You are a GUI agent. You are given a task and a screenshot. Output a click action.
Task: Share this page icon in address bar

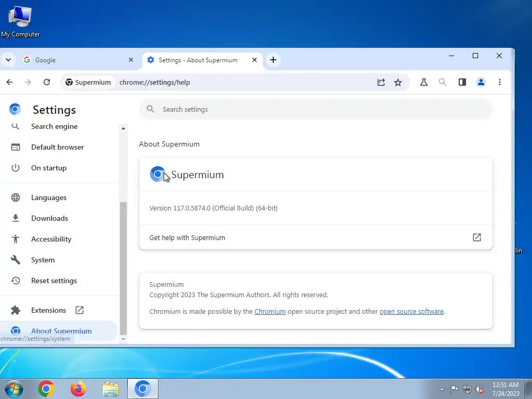[381, 82]
